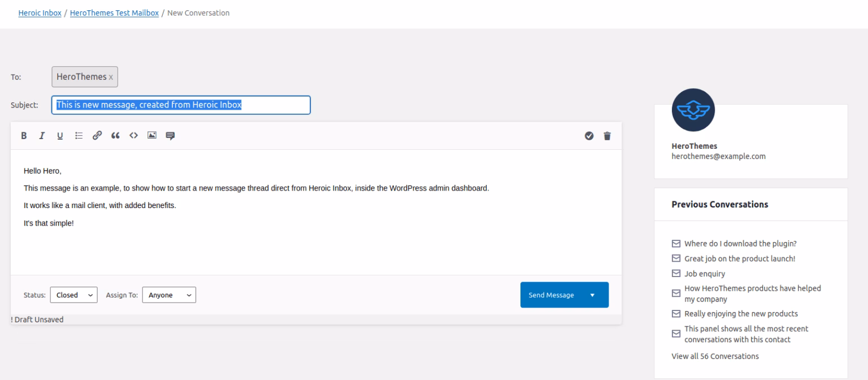Insert a bulleted list
This screenshot has width=868, height=380.
click(x=79, y=136)
